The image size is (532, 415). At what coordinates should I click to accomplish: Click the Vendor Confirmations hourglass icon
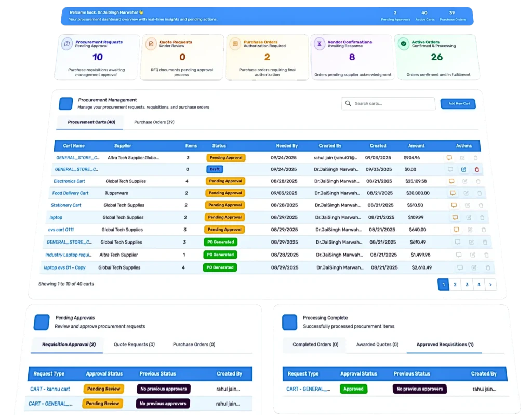[320, 44]
